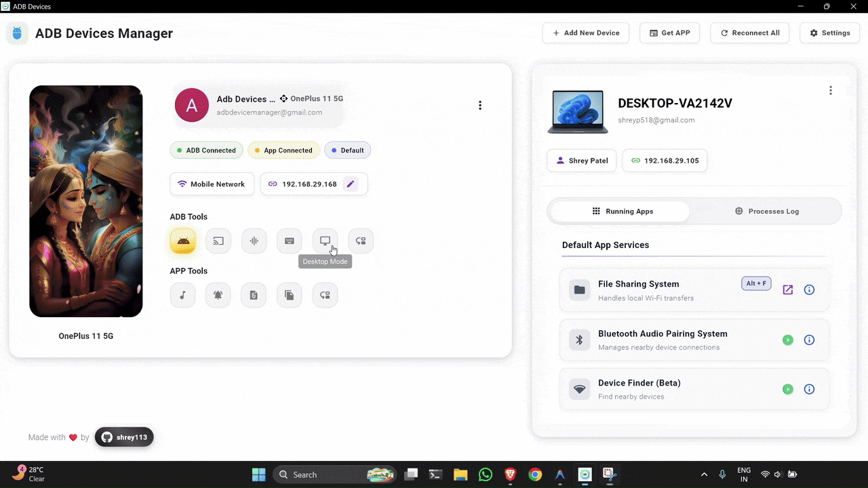
Task: Open the DESKTOP-VA2142V three-dot menu
Action: (830, 90)
